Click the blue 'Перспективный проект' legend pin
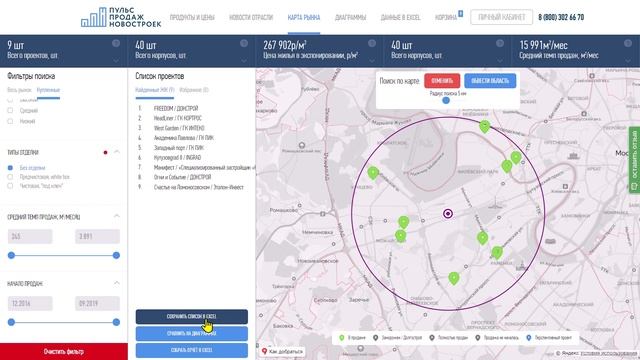The width and height of the screenshot is (640, 360). (529, 338)
